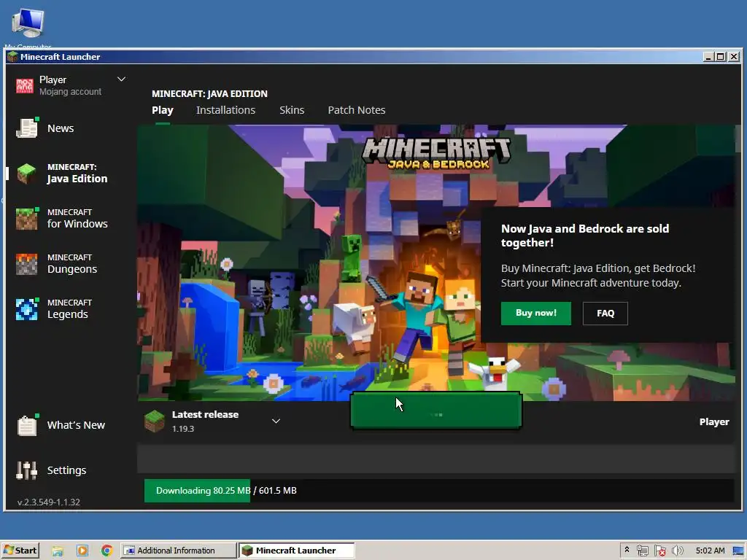Switch to Additional Information taskbar window
The height and width of the screenshot is (560, 747).
point(178,551)
